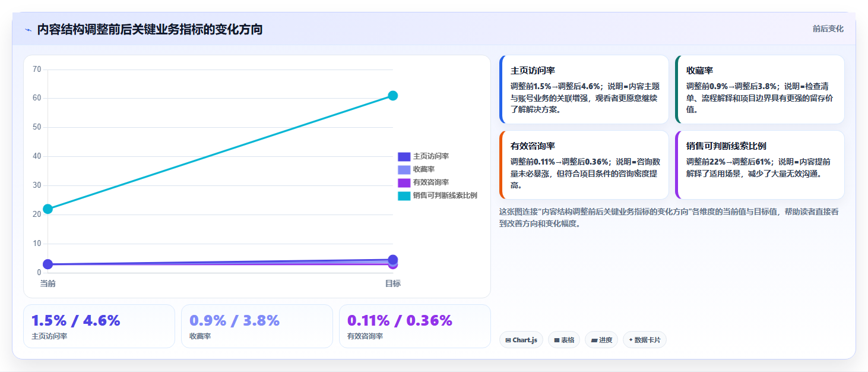Image resolution: width=868 pixels, height=372 pixels.
Task: Click the 0.11% / 0.36% stat card
Action: point(415,326)
